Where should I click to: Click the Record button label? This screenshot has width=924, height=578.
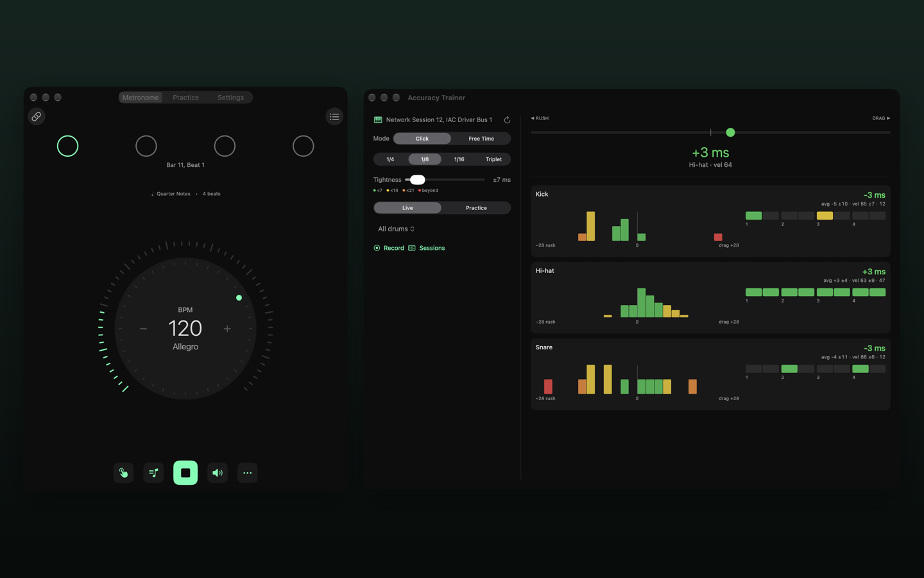tap(394, 248)
